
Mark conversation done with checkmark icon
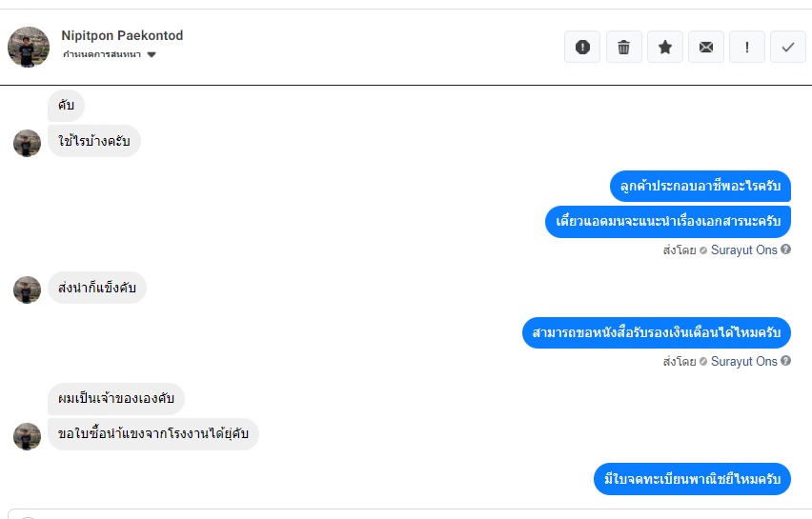point(788,47)
